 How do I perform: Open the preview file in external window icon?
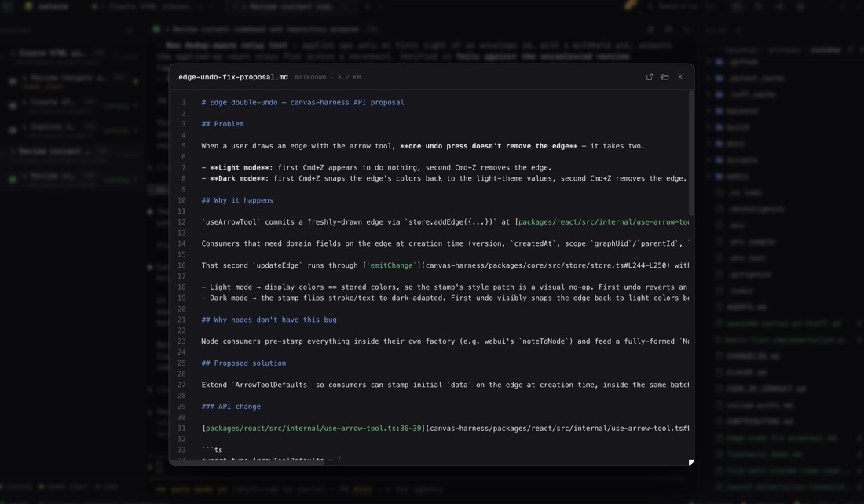pos(650,77)
